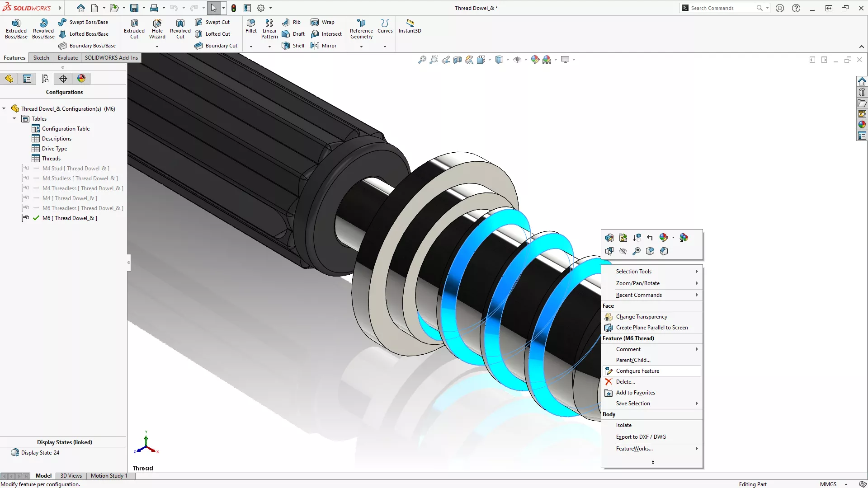Expand Reference Geometry dropdown arrow

[x=361, y=47]
